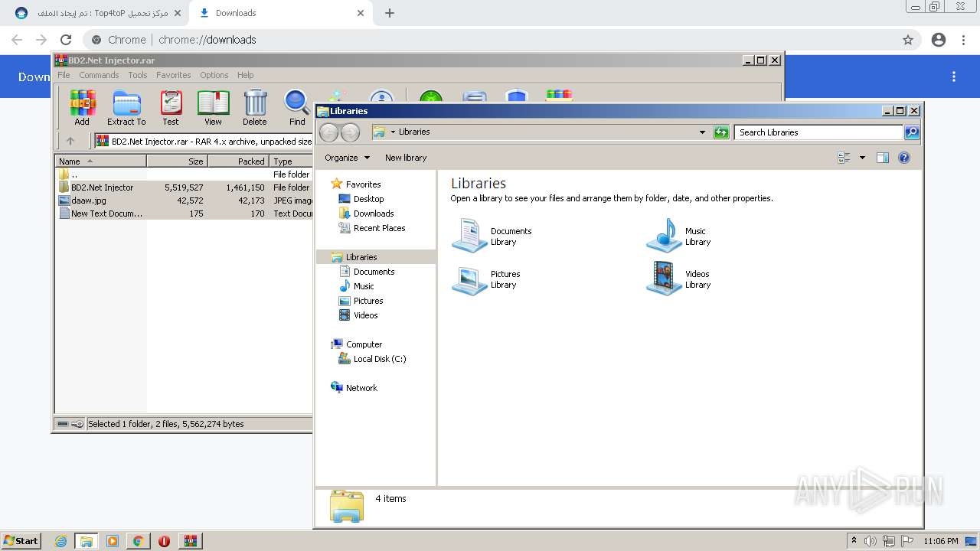This screenshot has height=551, width=980.
Task: Click the Libraries forward navigation arrow
Action: pyautogui.click(x=350, y=132)
